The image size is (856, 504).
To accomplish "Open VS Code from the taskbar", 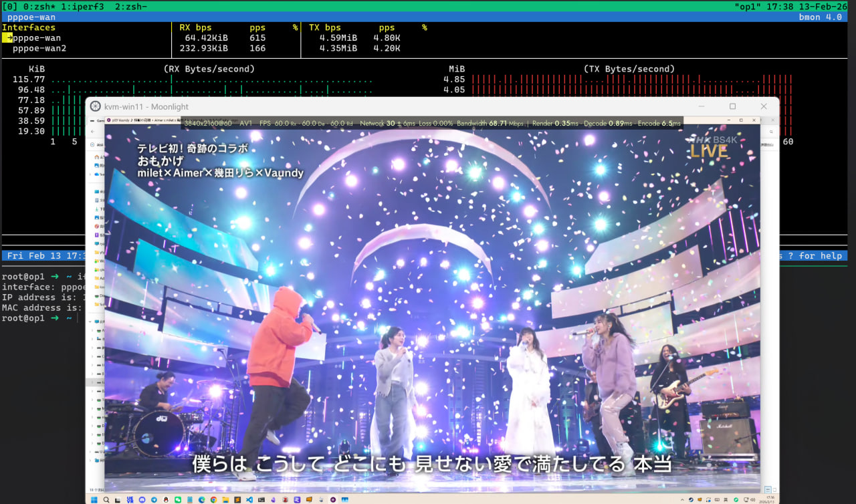I will [249, 499].
